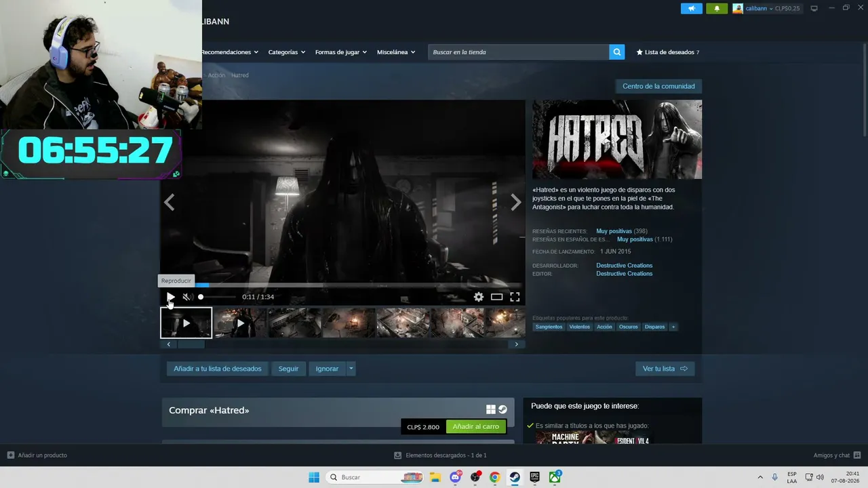Select the first trailer thumbnail
Image resolution: width=868 pixels, height=488 pixels.
(x=186, y=323)
